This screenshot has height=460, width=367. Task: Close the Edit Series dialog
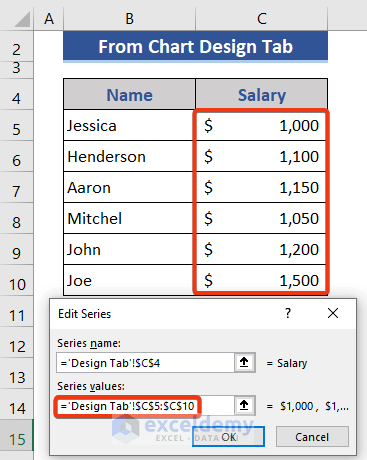[x=333, y=313]
